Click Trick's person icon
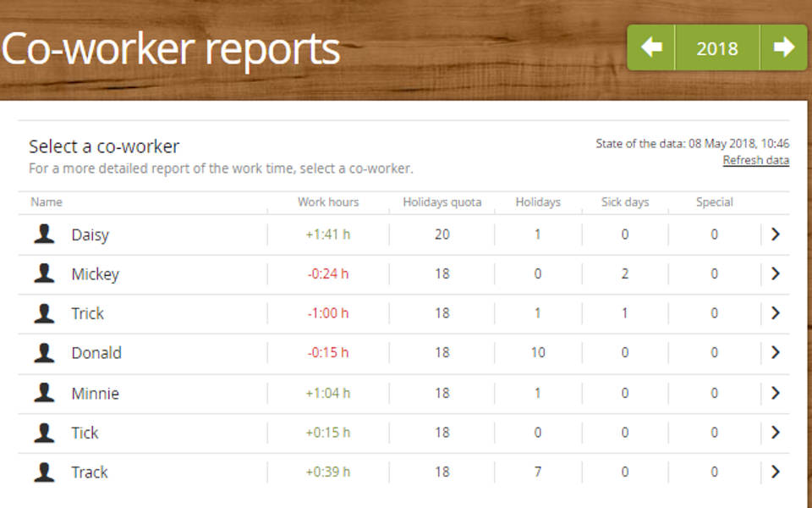Viewport: 812px width, 508px height. 44,313
